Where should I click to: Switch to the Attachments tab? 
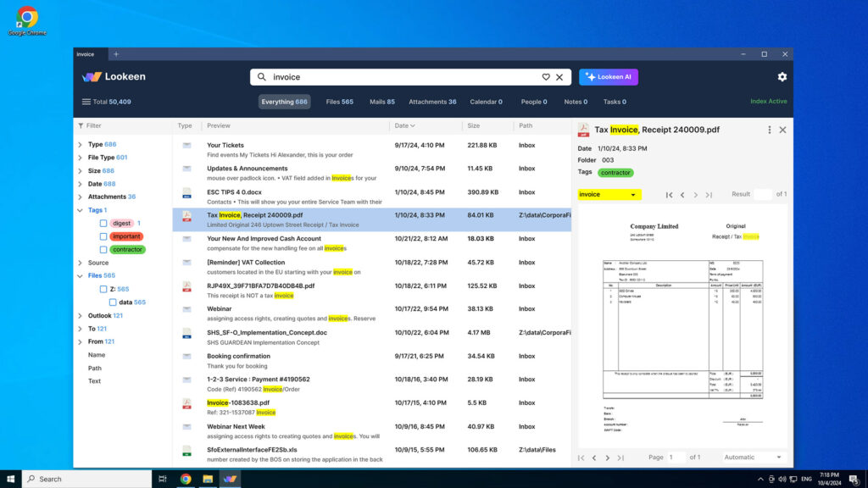(432, 102)
